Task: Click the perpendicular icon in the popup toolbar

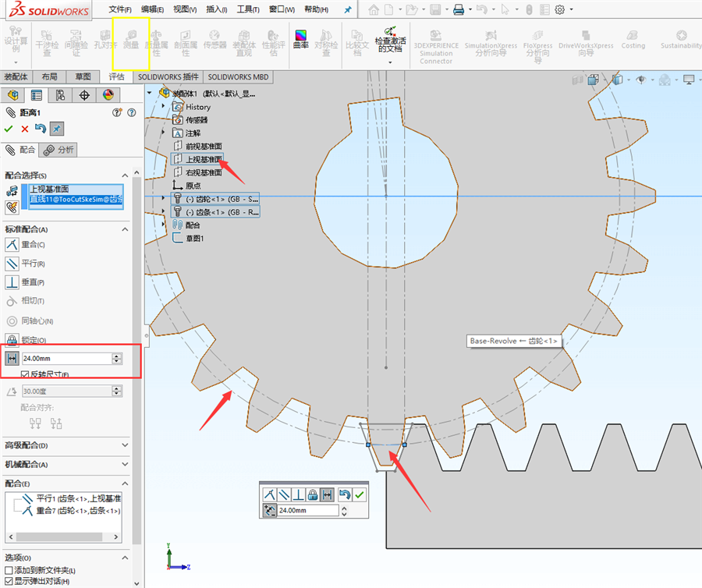Action: pyautogui.click(x=298, y=494)
